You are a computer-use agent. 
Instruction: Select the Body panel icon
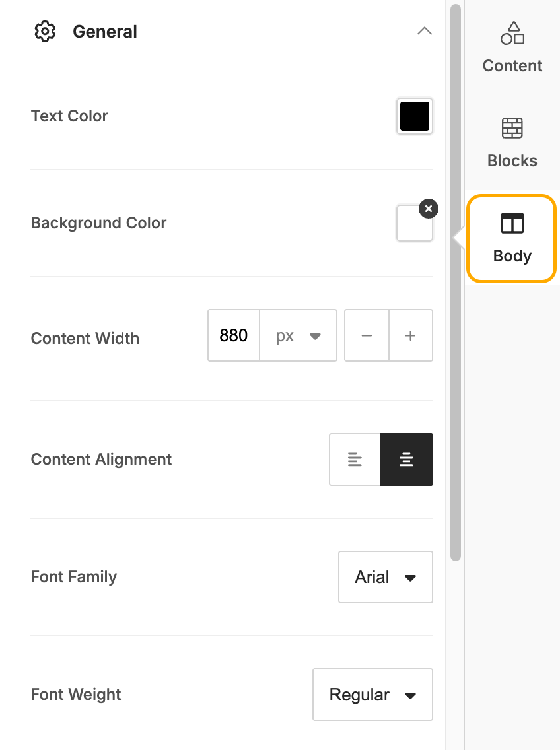pos(512,224)
